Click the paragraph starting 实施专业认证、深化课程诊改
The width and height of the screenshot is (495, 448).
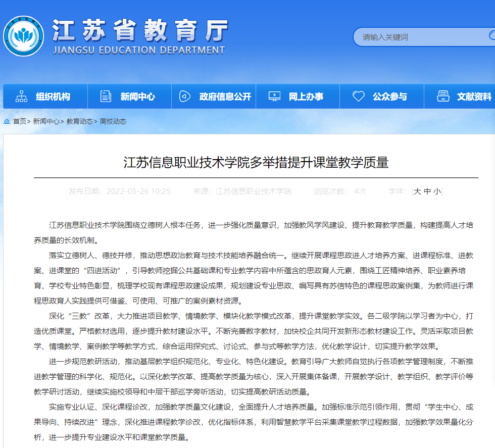254,422
